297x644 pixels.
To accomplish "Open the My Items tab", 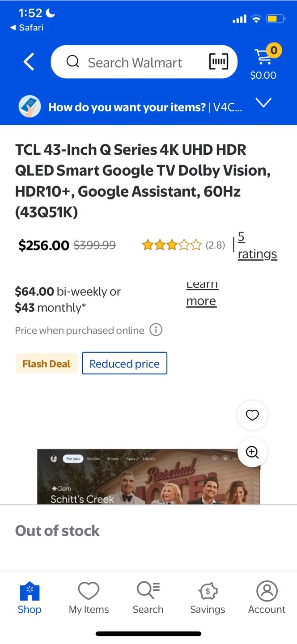I will pos(89,597).
